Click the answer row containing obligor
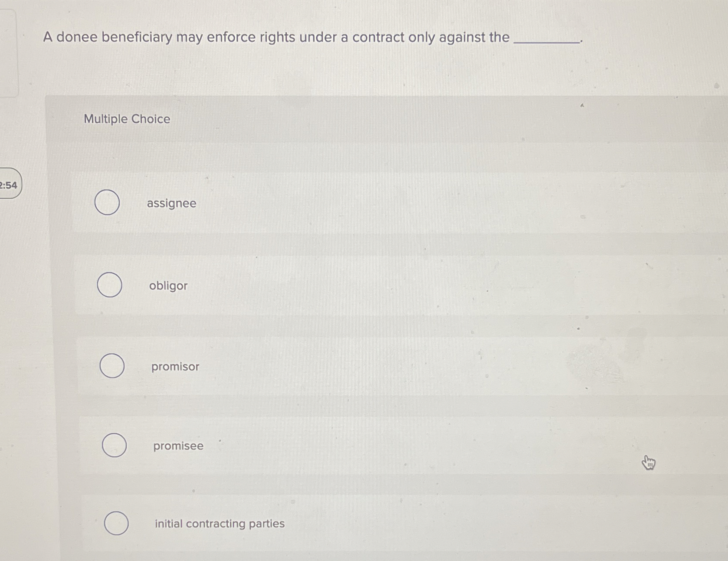 click(x=304, y=285)
